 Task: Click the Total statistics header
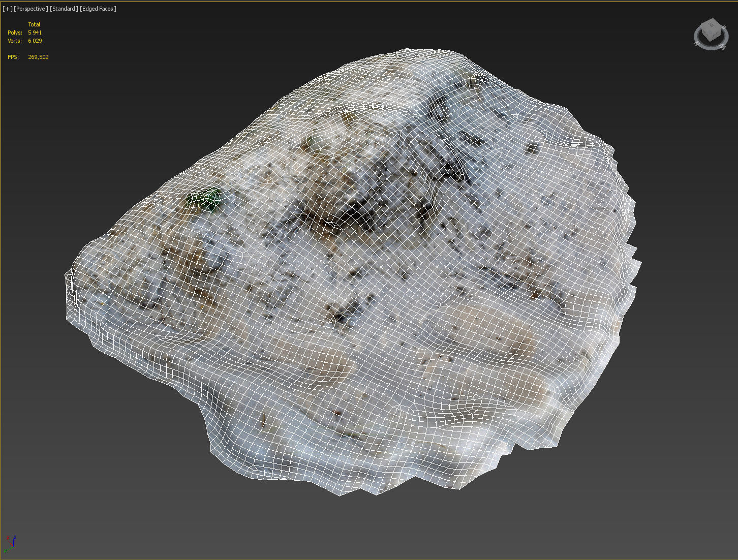34,24
